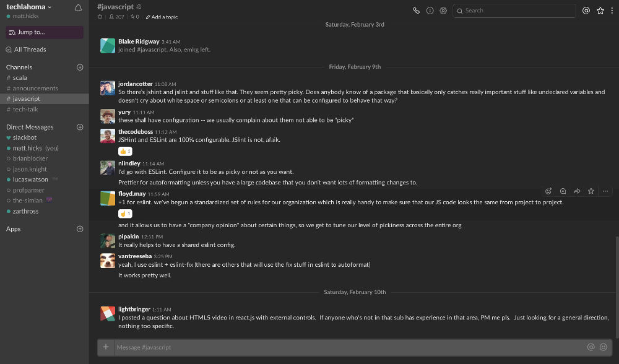Attach a file with the plus in message box
The image size is (619, 364).
tap(105, 347)
